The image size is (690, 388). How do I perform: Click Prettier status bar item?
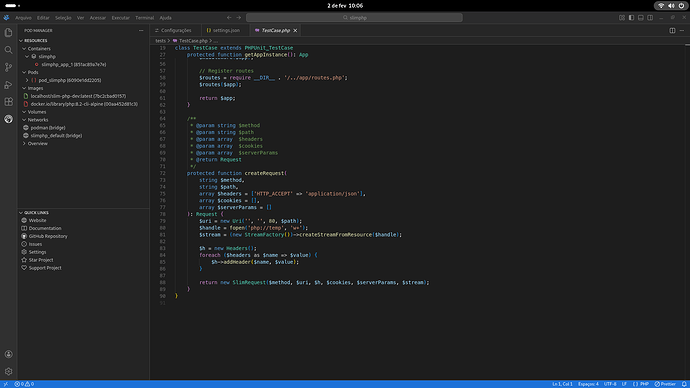[665, 384]
